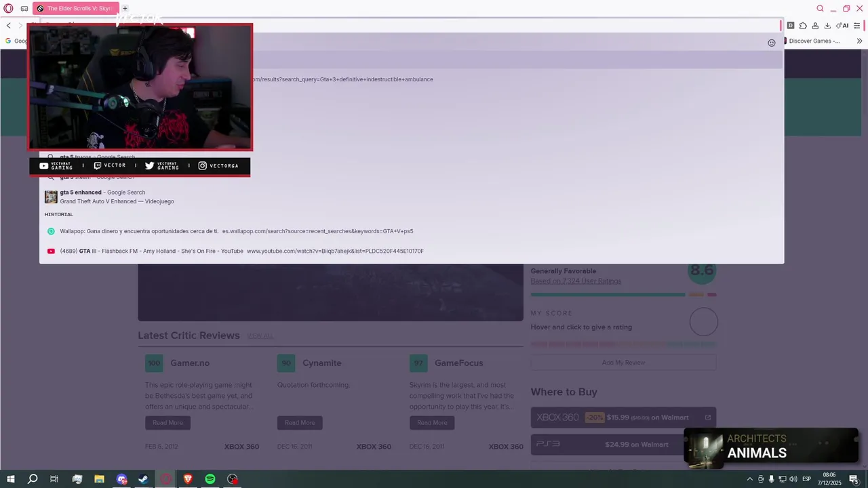
Task: Click the external link icon on Xbox 360 offer
Action: [x=707, y=418]
